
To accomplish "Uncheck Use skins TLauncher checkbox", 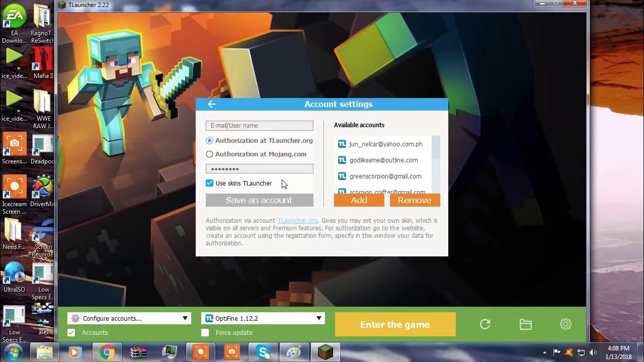I will (209, 183).
